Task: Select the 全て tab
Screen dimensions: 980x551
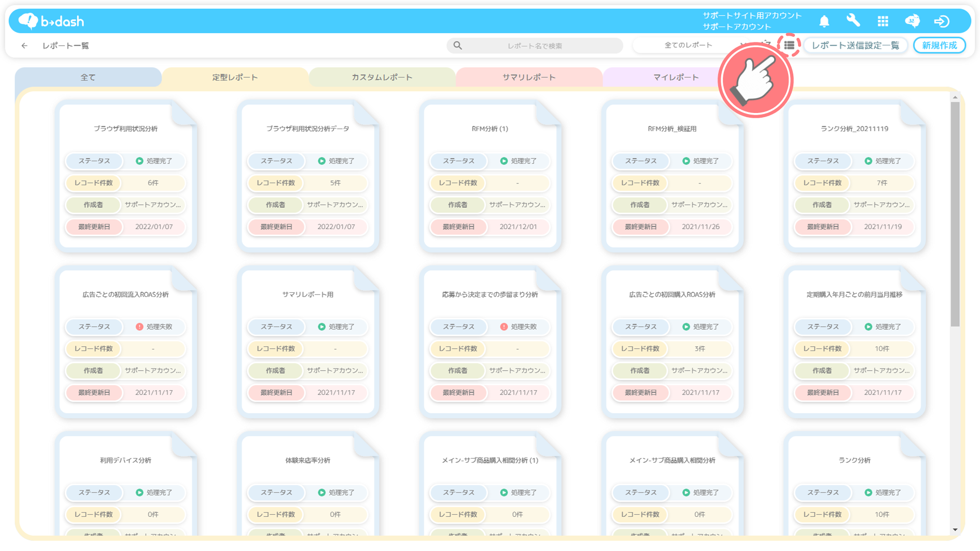Action: [88, 77]
